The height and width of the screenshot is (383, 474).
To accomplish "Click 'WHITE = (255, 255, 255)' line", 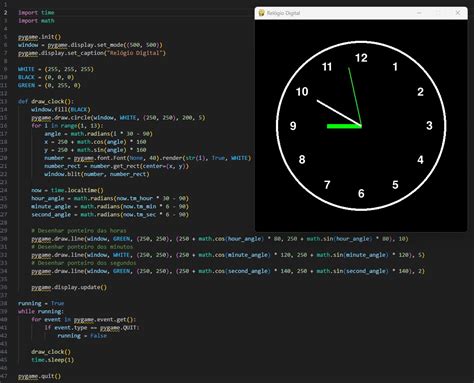I will pos(56,69).
